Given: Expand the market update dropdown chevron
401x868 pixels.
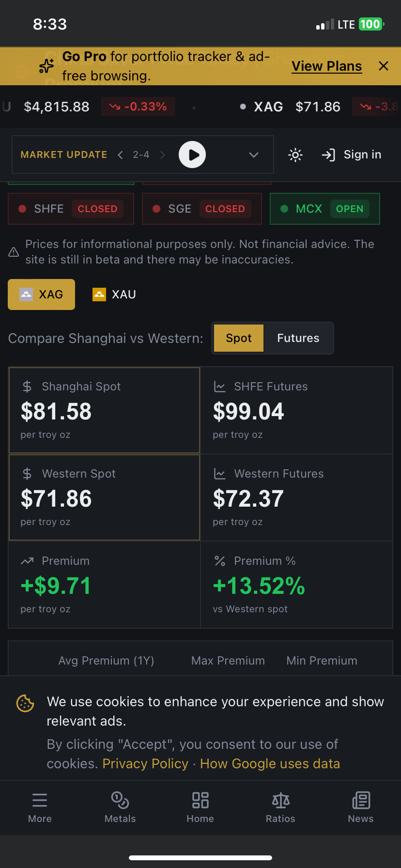Looking at the screenshot, I should pos(253,155).
